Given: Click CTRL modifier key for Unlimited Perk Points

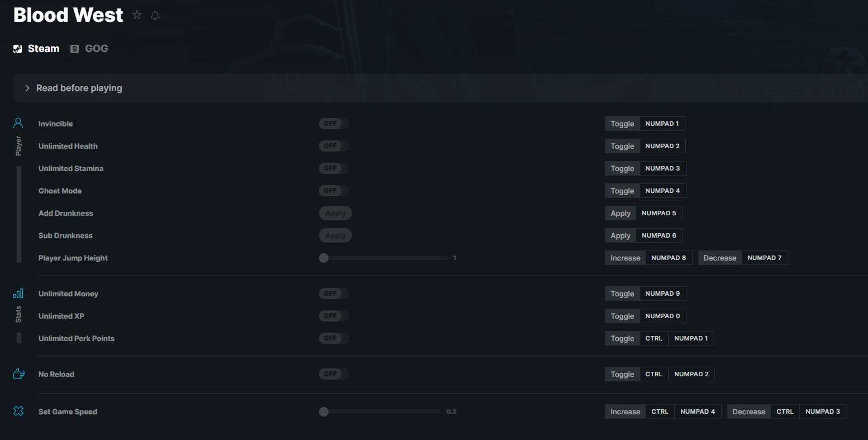Looking at the screenshot, I should point(654,338).
